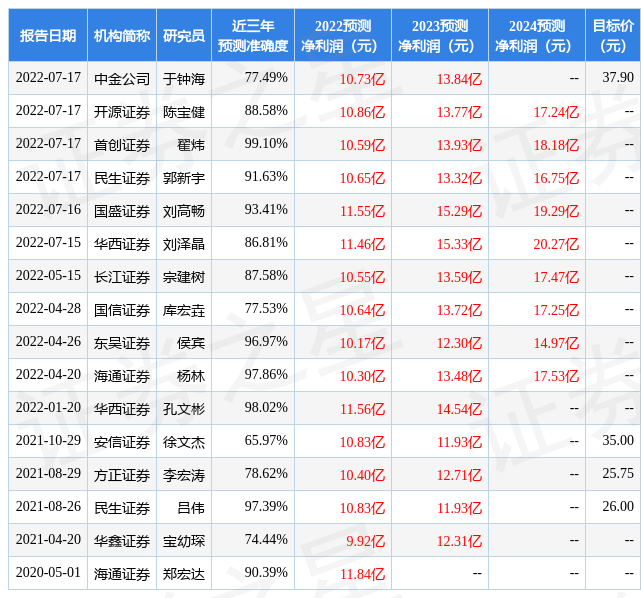Click the 报告日期 column header
Image resolution: width=641 pixels, height=598 pixels.
(x=48, y=36)
